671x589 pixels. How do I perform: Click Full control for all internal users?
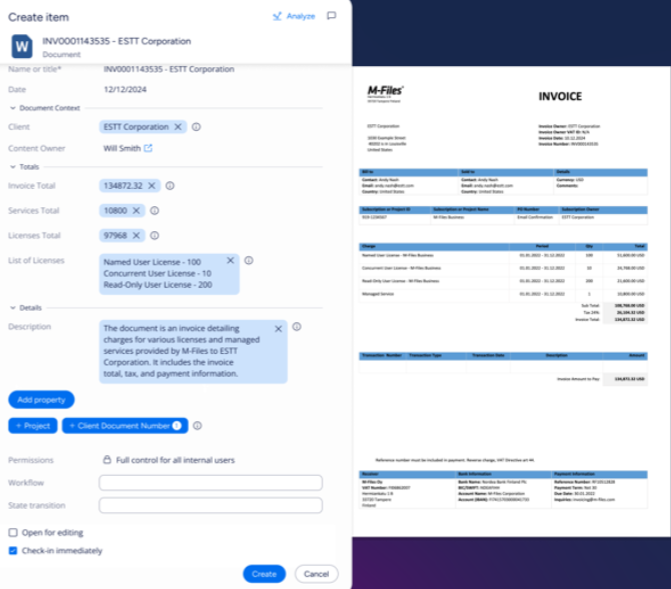(x=175, y=460)
